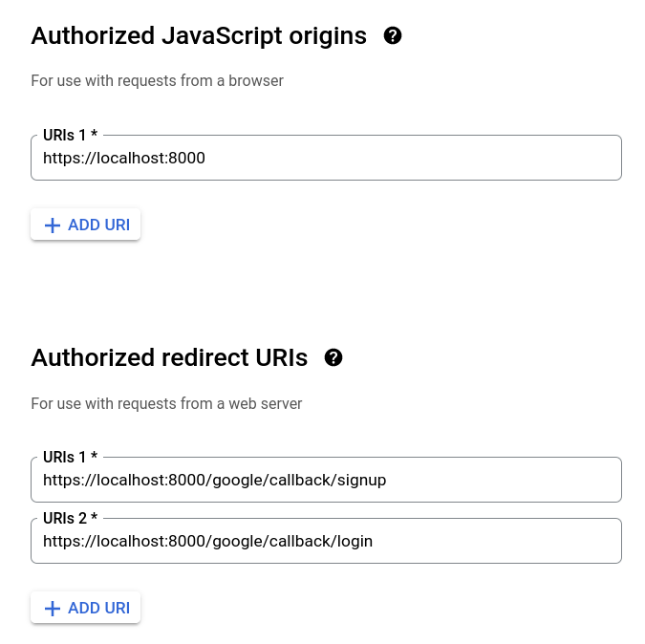Image resolution: width=645 pixels, height=644 pixels.
Task: Select 'For use with requests from a browser' text
Action: 157,80
